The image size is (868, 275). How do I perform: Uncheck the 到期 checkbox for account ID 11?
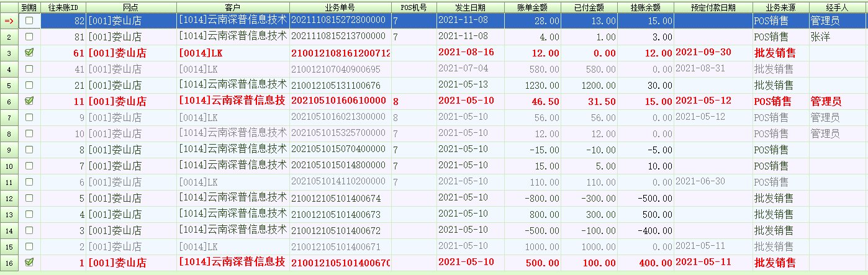point(29,101)
